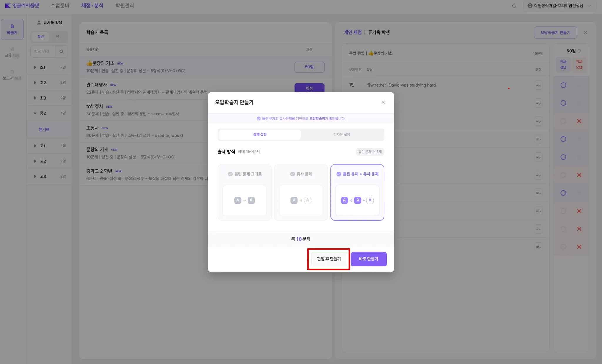Click explanation icon for question 1번
The width and height of the screenshot is (602, 364).
click(538, 85)
